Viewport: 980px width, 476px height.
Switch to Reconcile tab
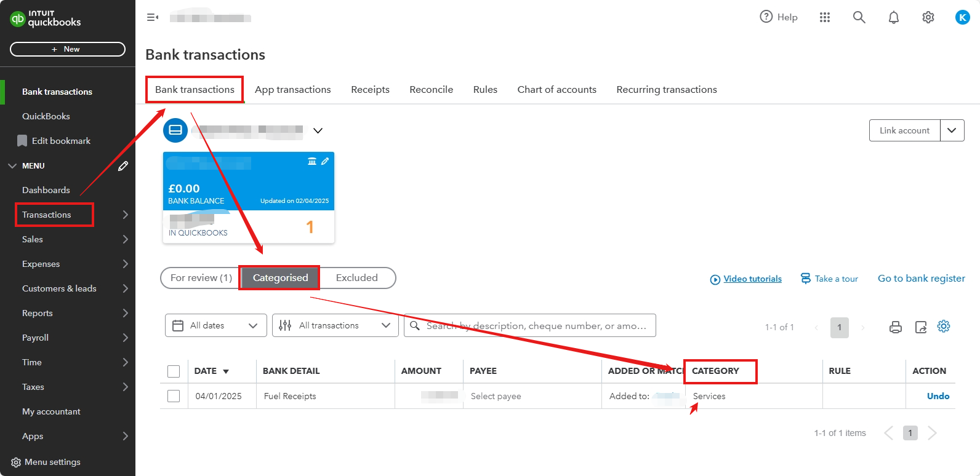[431, 90]
